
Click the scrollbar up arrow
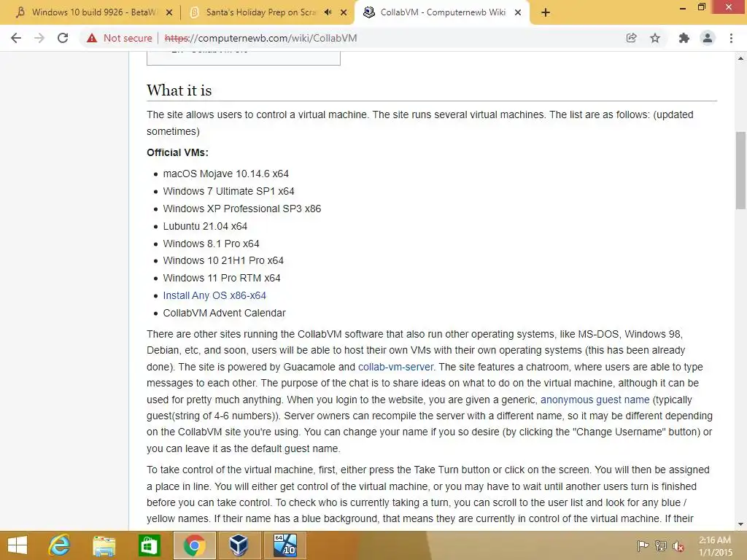740,58
